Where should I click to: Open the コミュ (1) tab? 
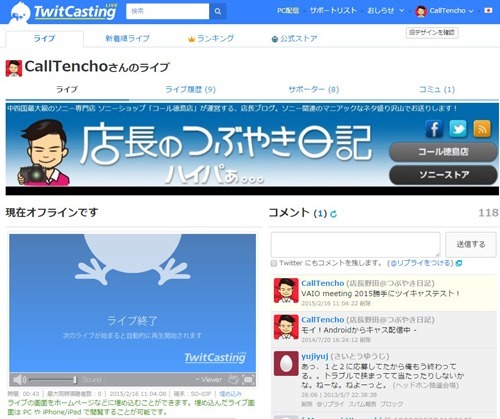click(437, 89)
